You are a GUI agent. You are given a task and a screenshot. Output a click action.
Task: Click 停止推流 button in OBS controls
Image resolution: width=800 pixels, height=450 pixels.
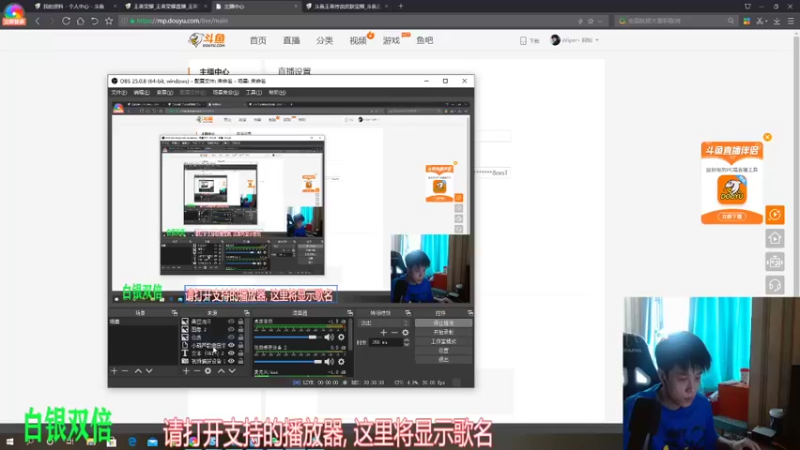point(443,323)
